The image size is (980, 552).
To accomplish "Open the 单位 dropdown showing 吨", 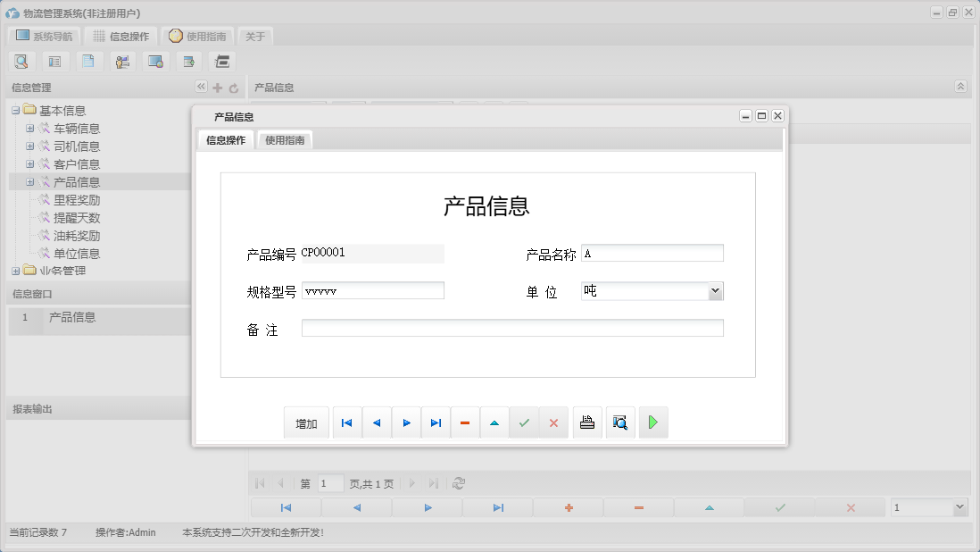I will (714, 289).
